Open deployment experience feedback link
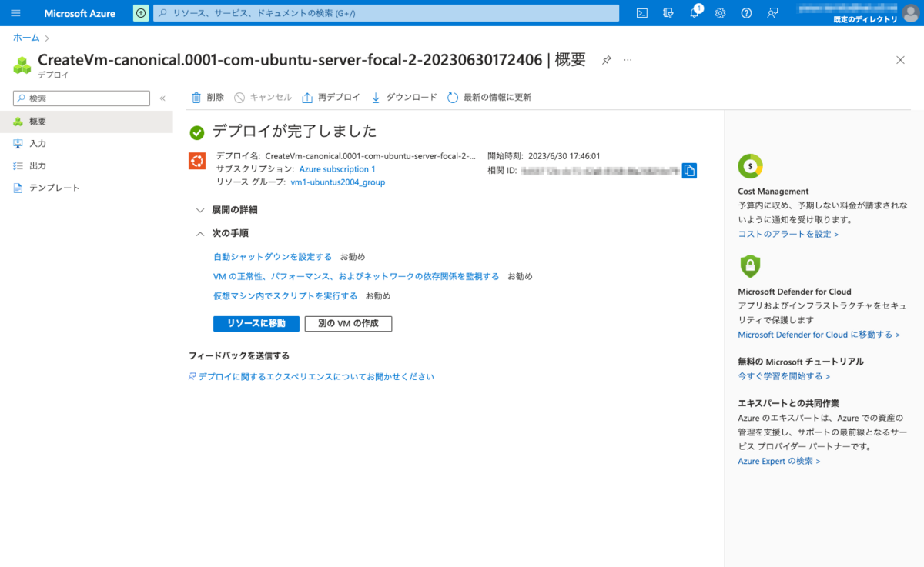Image resolution: width=924 pixels, height=567 pixels. [x=312, y=377]
